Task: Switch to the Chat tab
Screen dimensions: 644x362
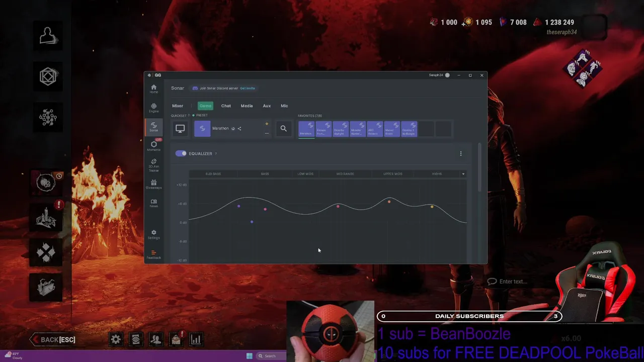Action: [x=226, y=106]
